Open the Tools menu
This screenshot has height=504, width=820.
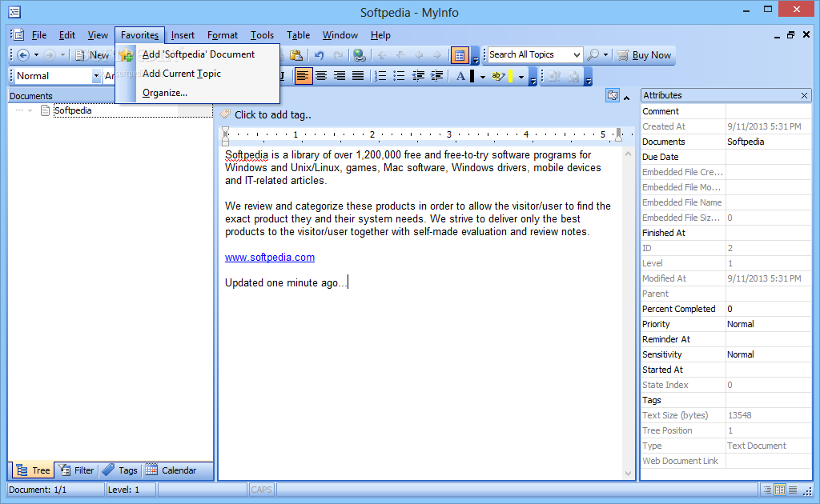[262, 35]
